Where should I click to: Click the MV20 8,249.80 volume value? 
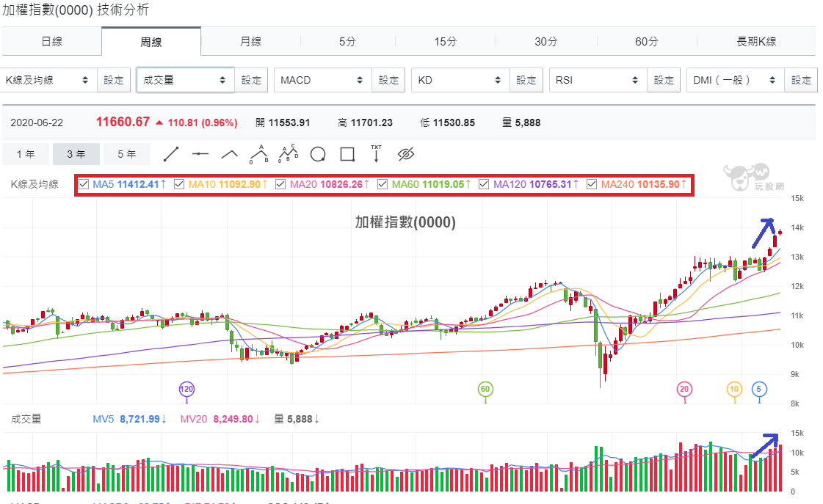coord(220,419)
